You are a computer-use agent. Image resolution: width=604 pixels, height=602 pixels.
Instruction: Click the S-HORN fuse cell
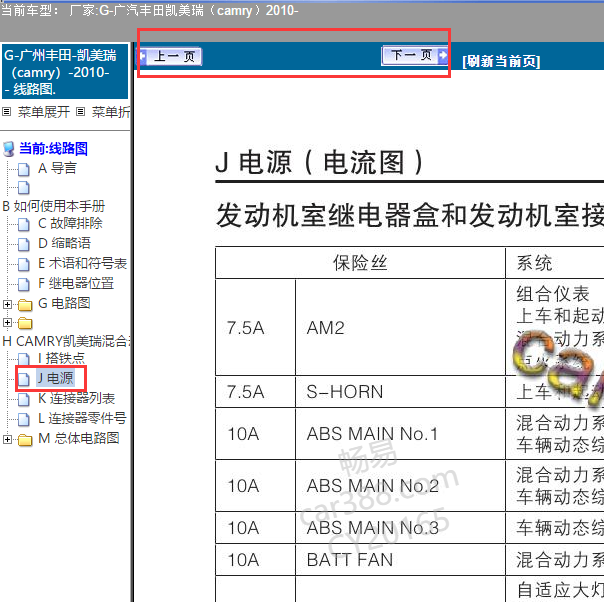point(400,392)
